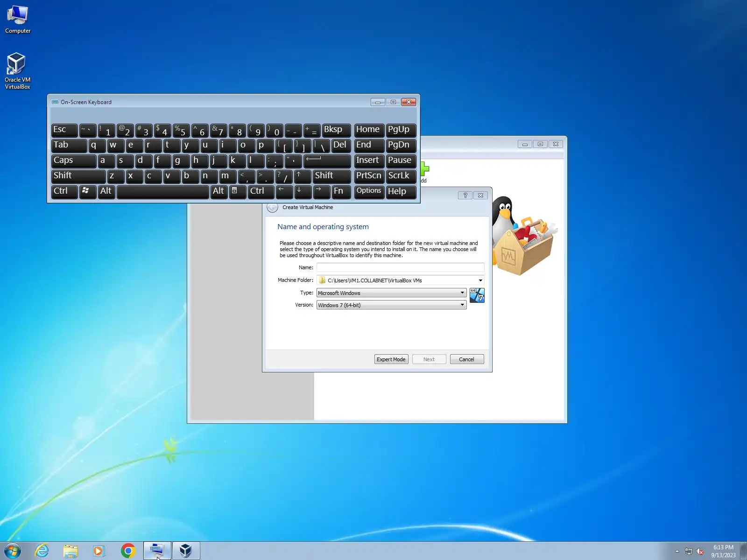
Task: Open Windows Media Player from the taskbar
Action: [x=99, y=551]
